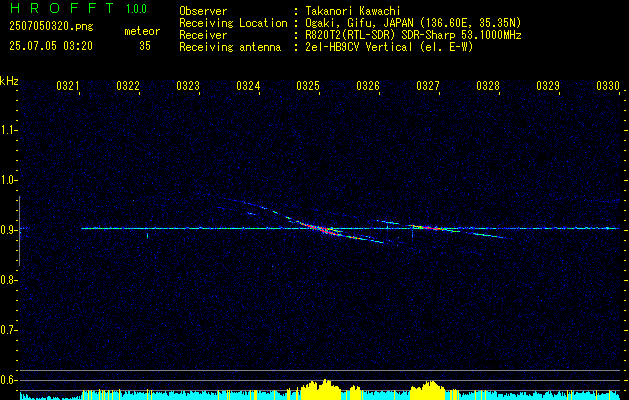Click observer name Takanori Kawachi
The image size is (629, 400).
pos(351,11)
